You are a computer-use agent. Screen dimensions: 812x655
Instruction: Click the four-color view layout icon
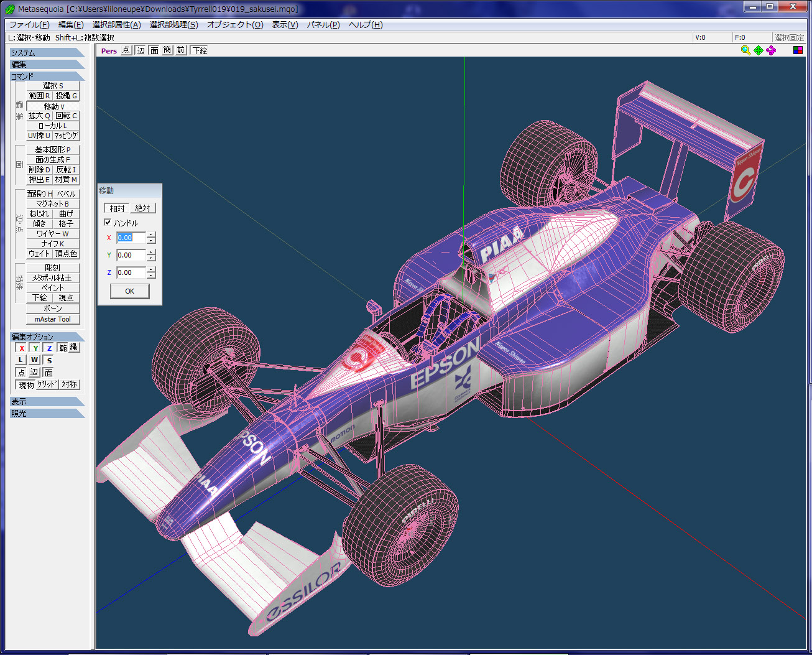click(798, 50)
